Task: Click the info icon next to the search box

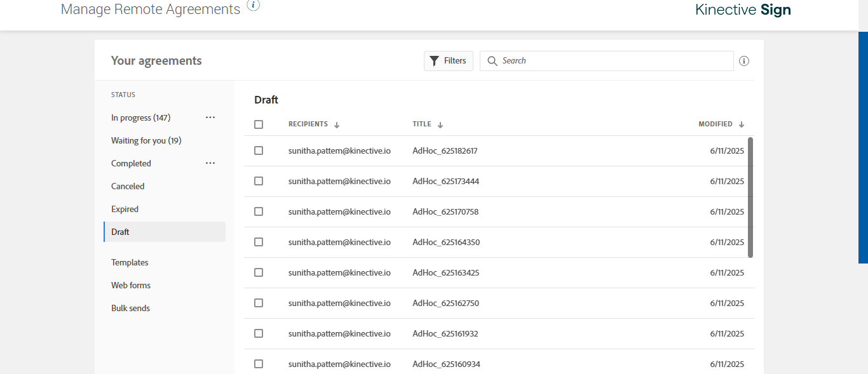Action: (x=744, y=61)
